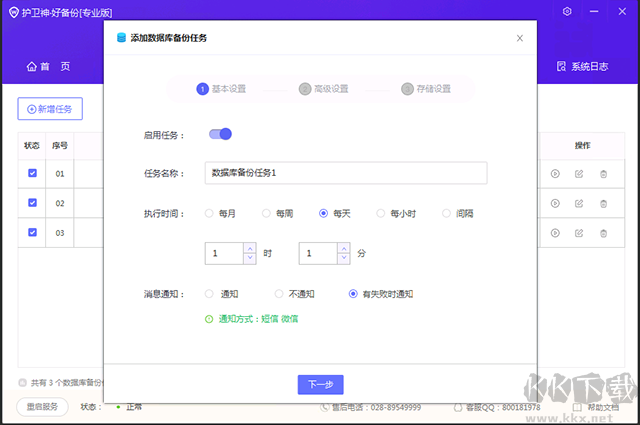This screenshot has height=425, width=640.
Task: Open the 帮助文档 link
Action: 596,407
